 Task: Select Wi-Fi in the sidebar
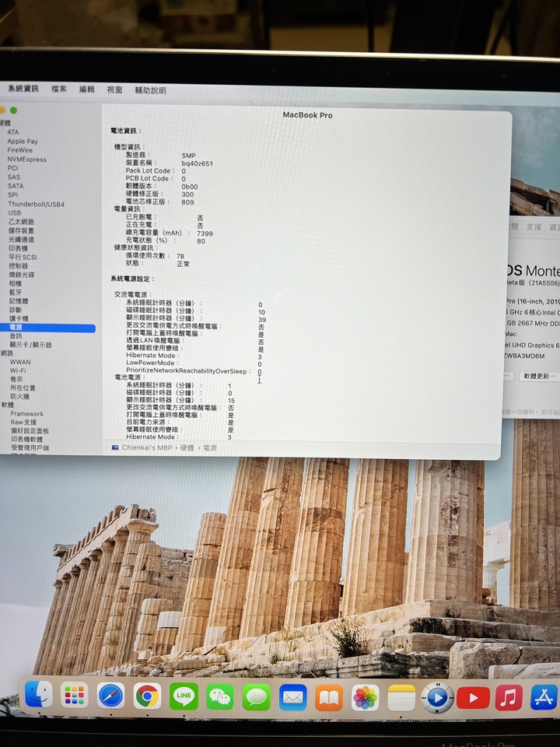pos(18,370)
